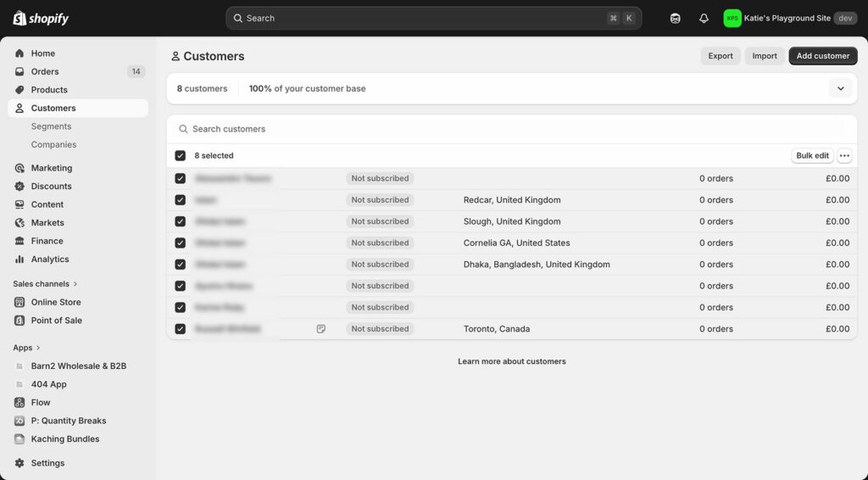The width and height of the screenshot is (868, 480).
Task: Click the Flow app icon
Action: point(19,403)
